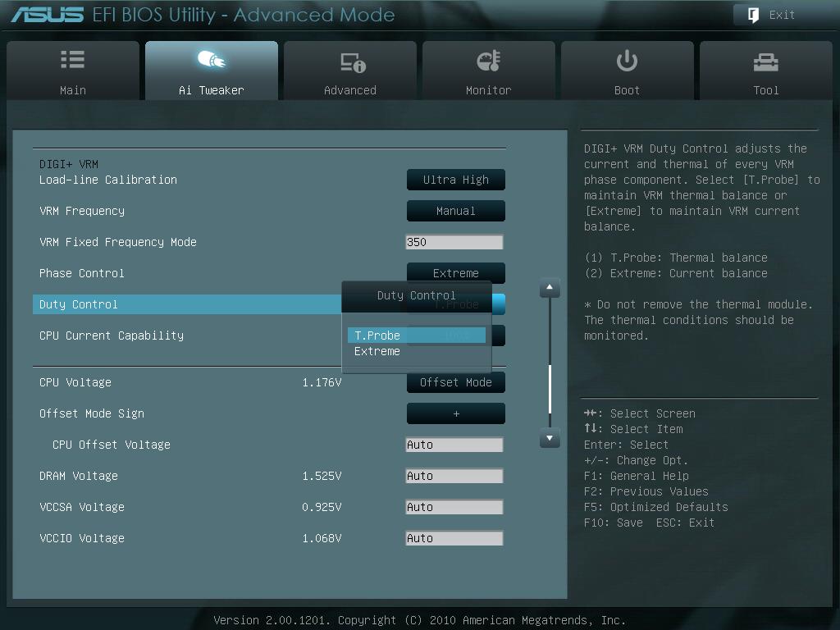Click the +/-: Change Opt. hint

tap(636, 460)
